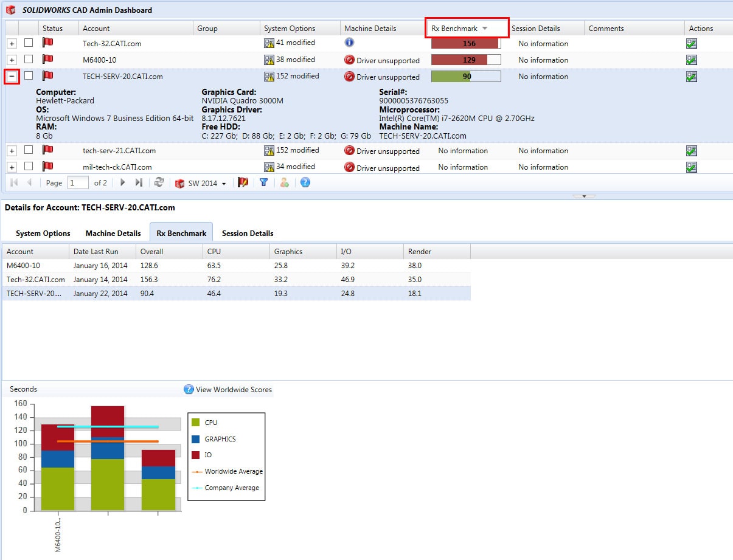Expand the tech-serv-21.CATI.com row
The image size is (733, 560).
tap(12, 150)
